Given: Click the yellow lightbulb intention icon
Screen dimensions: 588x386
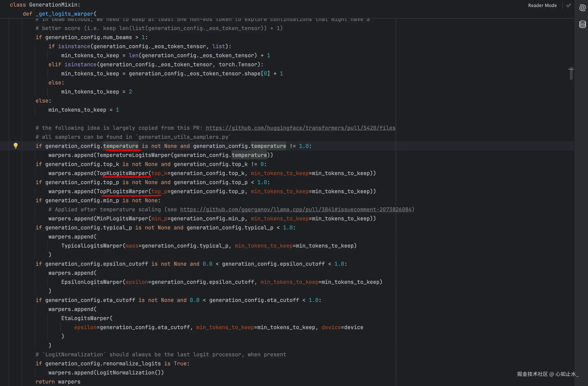Looking at the screenshot, I should [x=16, y=145].
